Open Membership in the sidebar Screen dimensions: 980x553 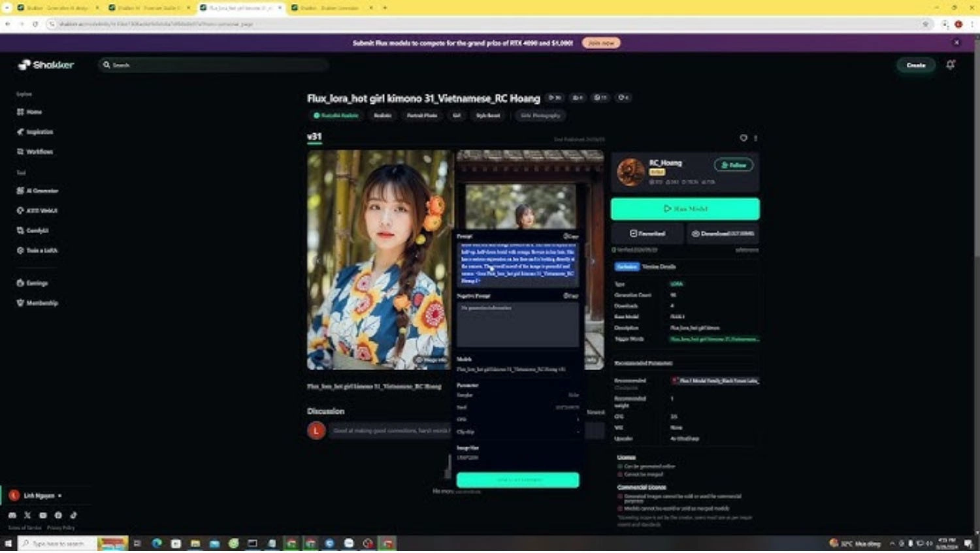37,303
